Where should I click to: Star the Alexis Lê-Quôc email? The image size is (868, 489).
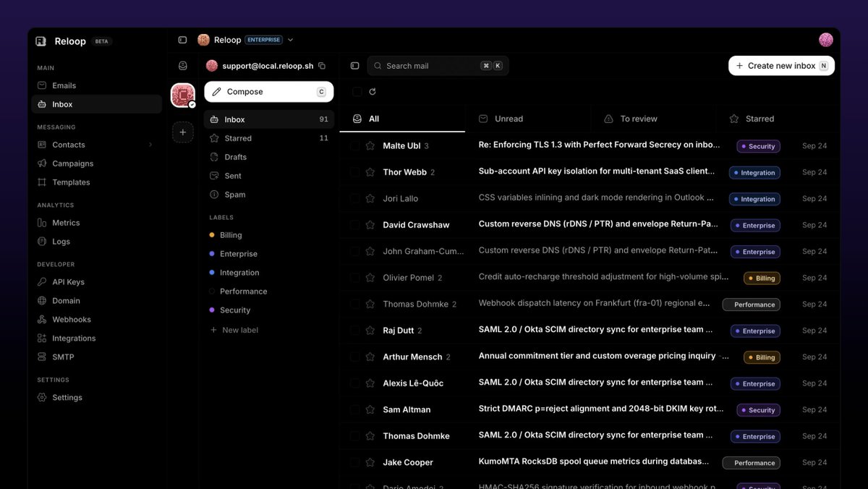pyautogui.click(x=370, y=383)
